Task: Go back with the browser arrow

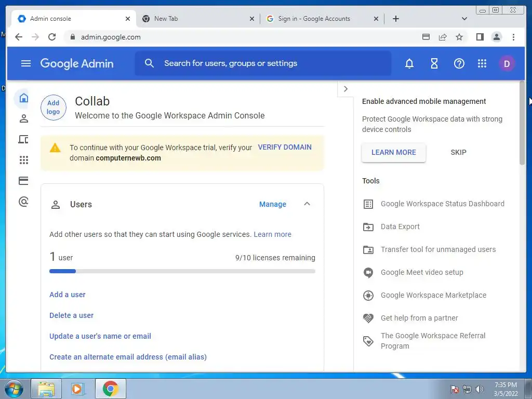Action: point(19,37)
